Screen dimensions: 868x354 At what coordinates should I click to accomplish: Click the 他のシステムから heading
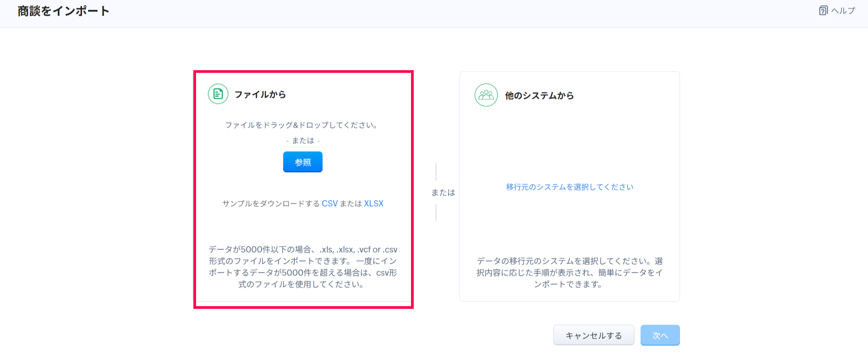[539, 96]
